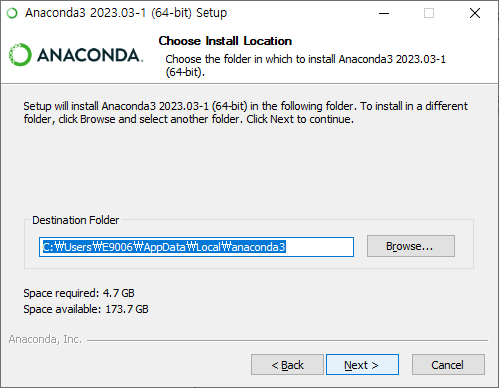
Task: Click the ANACONDA wordmark in the header
Action: point(90,55)
